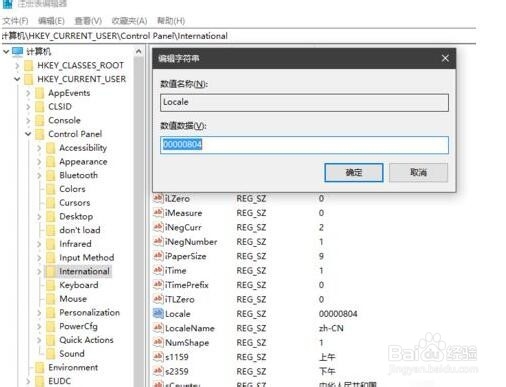Click the NumShape string value icon
This screenshot has height=387, width=506.
[x=158, y=342]
